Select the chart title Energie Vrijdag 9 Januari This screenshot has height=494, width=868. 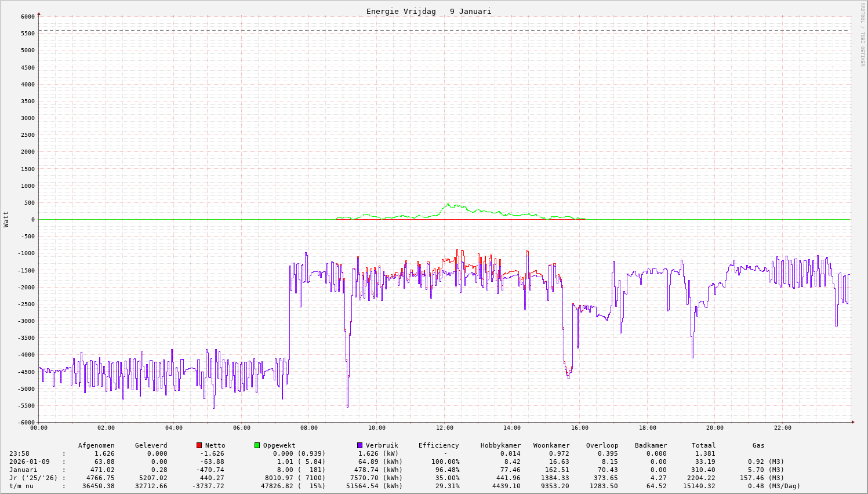click(x=428, y=12)
